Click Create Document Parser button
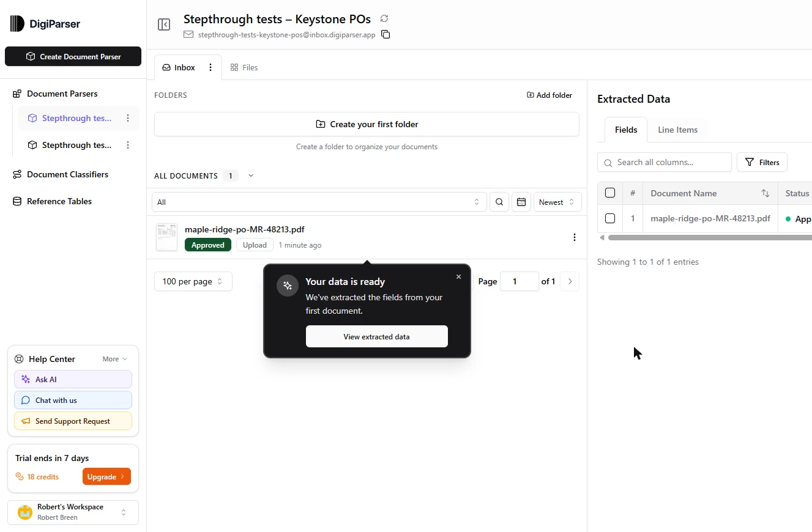Viewport: 812px width, 532px height. tap(73, 56)
